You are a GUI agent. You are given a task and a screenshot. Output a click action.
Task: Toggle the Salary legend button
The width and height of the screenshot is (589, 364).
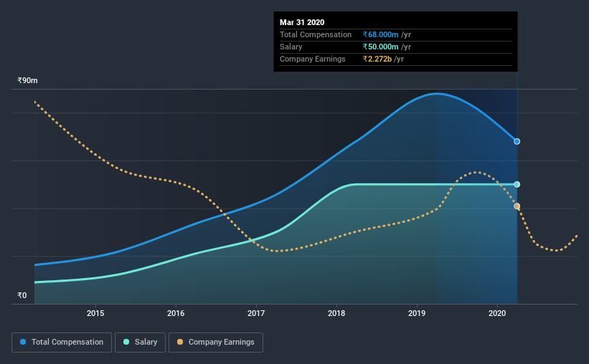140,343
